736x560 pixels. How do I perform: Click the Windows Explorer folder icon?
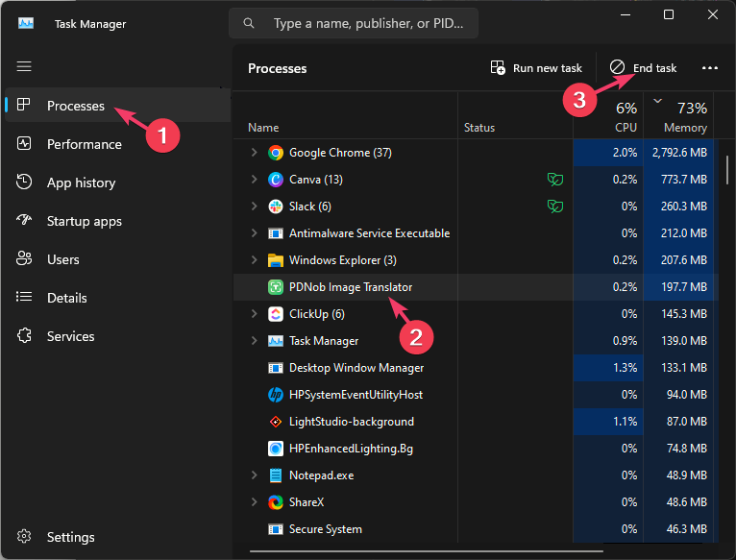(276, 260)
